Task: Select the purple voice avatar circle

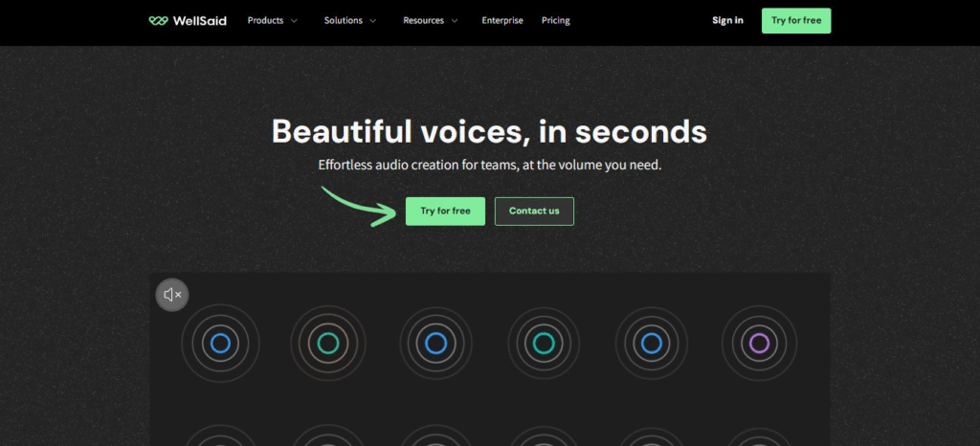Action: [x=759, y=342]
